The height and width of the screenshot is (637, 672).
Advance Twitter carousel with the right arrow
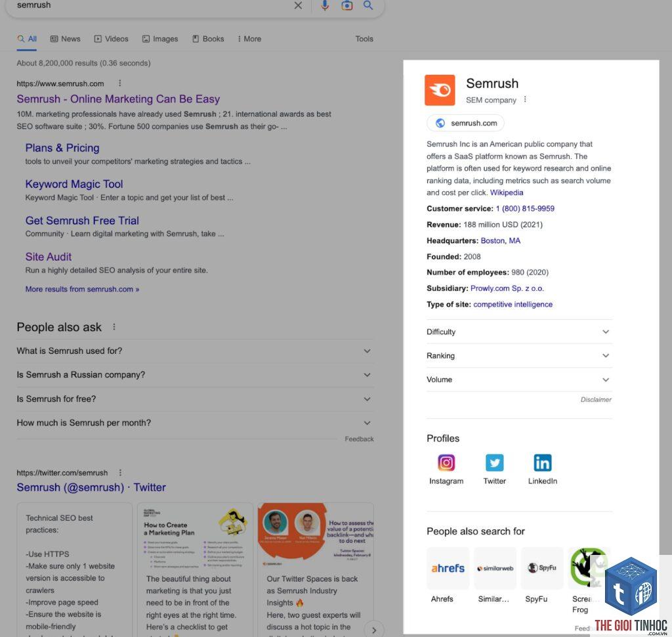[x=373, y=630]
